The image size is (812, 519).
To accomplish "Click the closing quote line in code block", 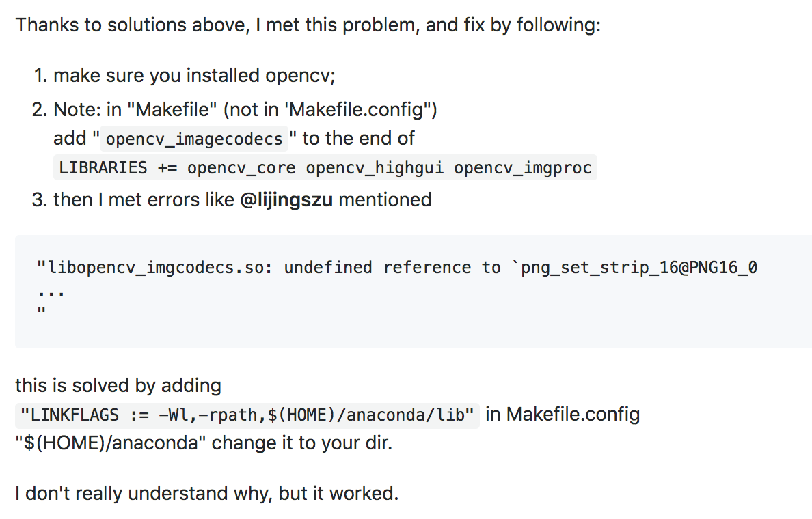I will [x=42, y=310].
